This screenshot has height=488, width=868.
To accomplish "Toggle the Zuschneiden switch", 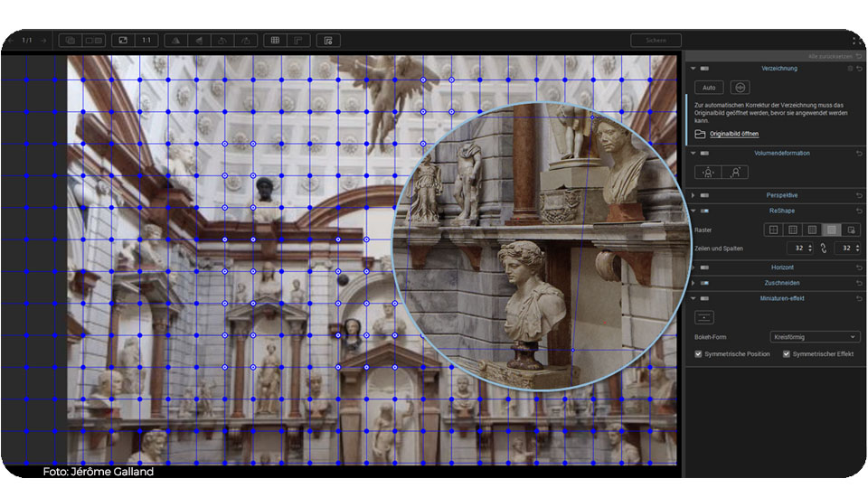I will (x=704, y=283).
